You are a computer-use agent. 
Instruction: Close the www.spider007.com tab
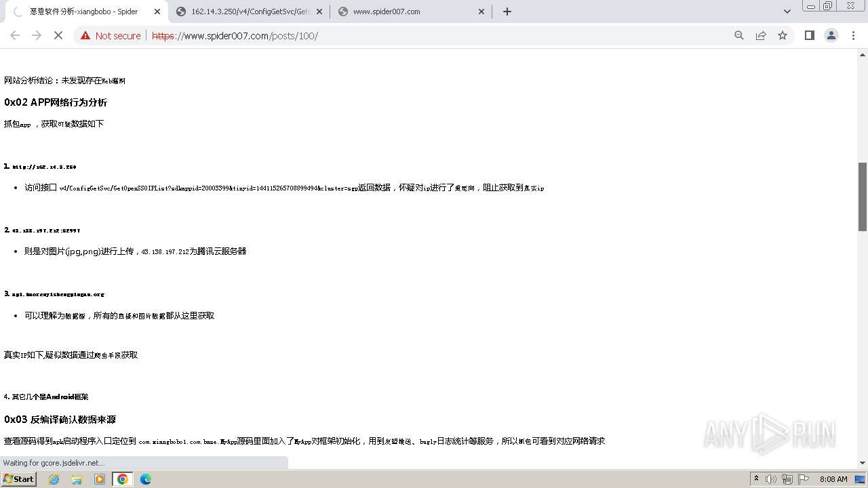click(481, 12)
